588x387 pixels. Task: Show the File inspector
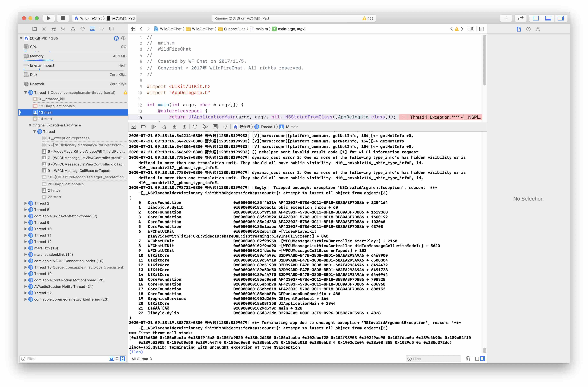tap(519, 29)
